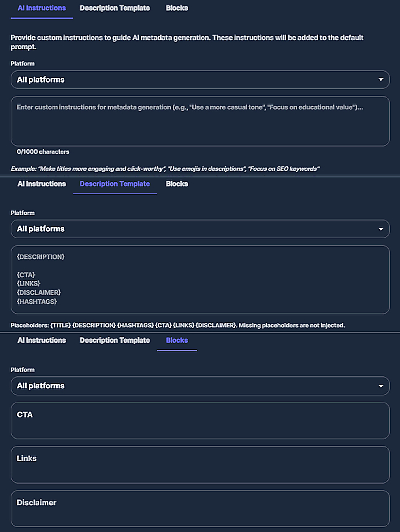400x532 pixels.
Task: Switch to AI Instructions from the Description Template view
Action: click(42, 184)
